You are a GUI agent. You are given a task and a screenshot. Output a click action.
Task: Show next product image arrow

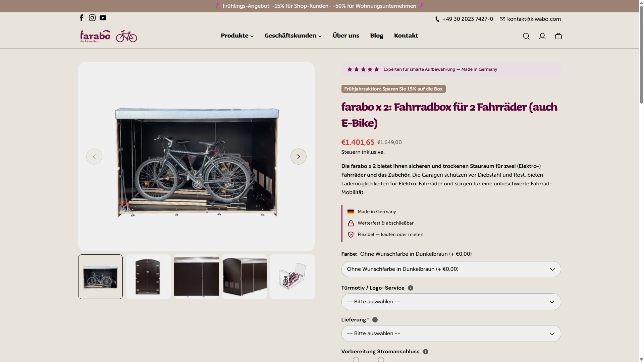tap(298, 157)
